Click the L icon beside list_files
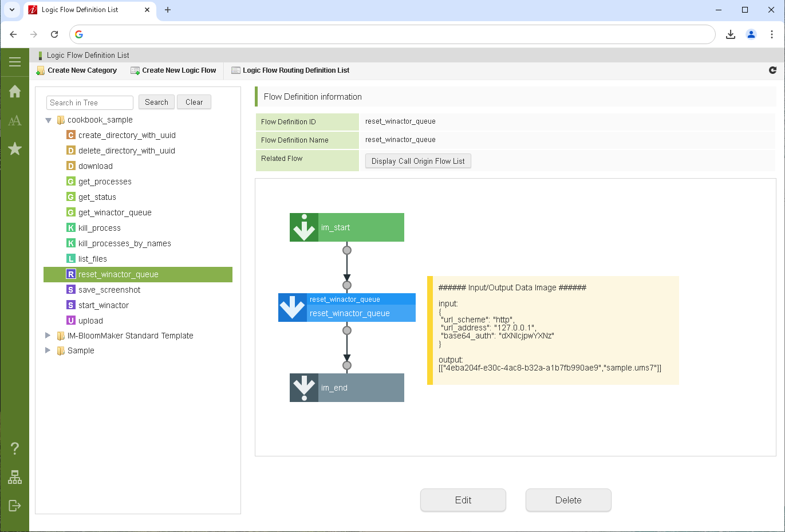Image resolution: width=785 pixels, height=532 pixels. point(71,259)
